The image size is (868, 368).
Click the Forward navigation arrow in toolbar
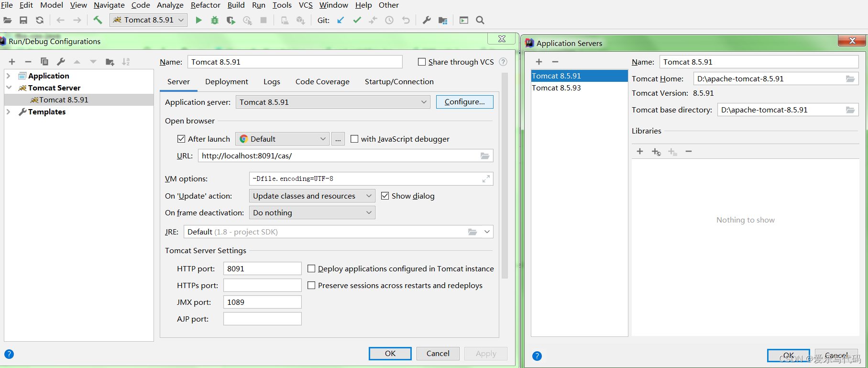coord(77,20)
